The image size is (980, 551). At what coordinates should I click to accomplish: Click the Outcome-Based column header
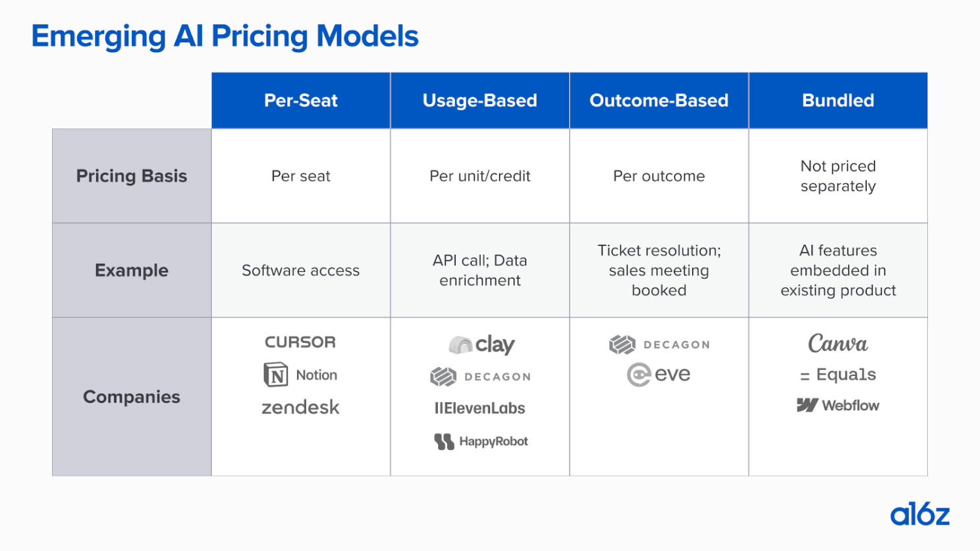(659, 101)
